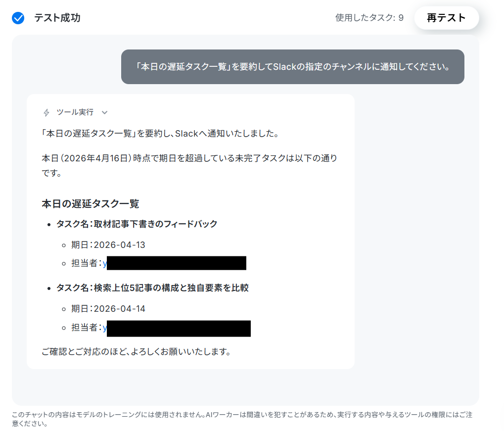Click the 期日：2026-04-13 line
Screen dimensions: 504x431
tap(108, 245)
